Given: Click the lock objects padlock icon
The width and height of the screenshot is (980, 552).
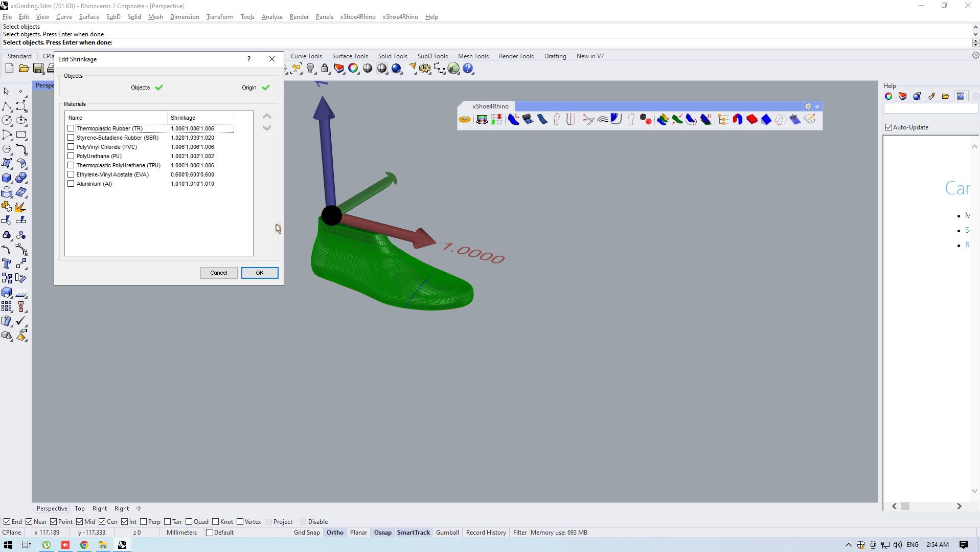Looking at the screenshot, I should (x=325, y=69).
